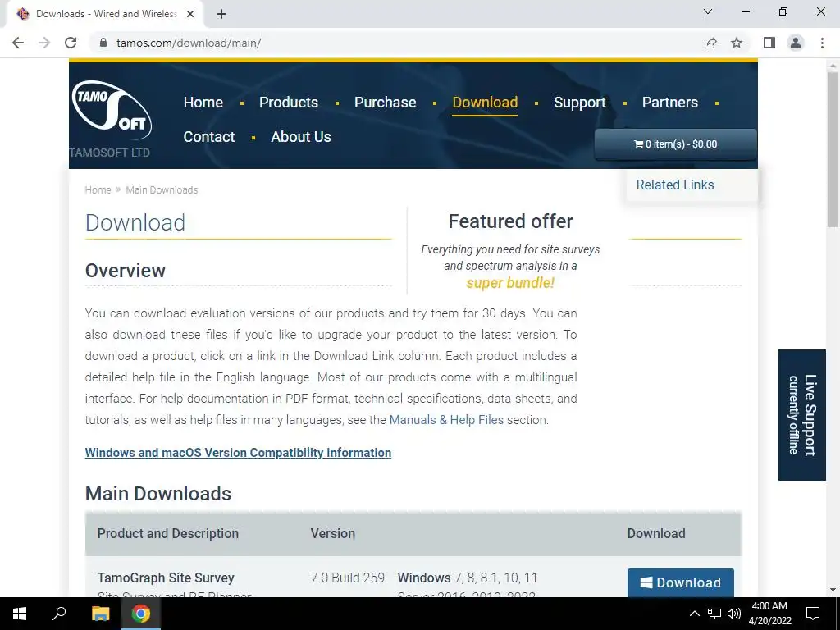Open the Contact menu item
Viewport: 840px width, 630px height.
click(x=209, y=137)
